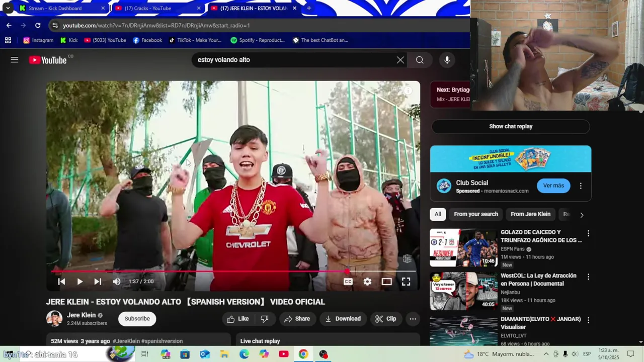
Task: Dislike the video
Action: [265, 319]
